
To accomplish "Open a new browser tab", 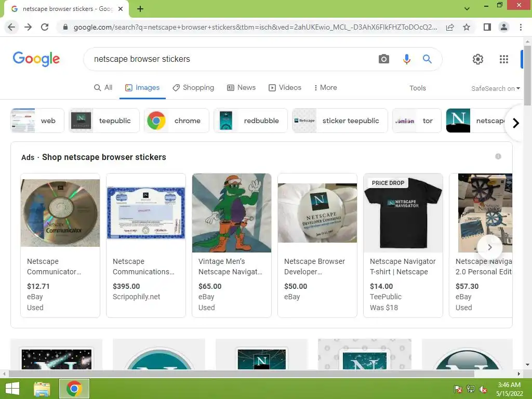I will (140, 9).
